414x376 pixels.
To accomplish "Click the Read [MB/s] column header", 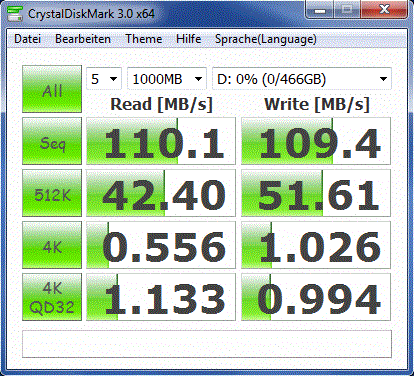I will click(161, 104).
